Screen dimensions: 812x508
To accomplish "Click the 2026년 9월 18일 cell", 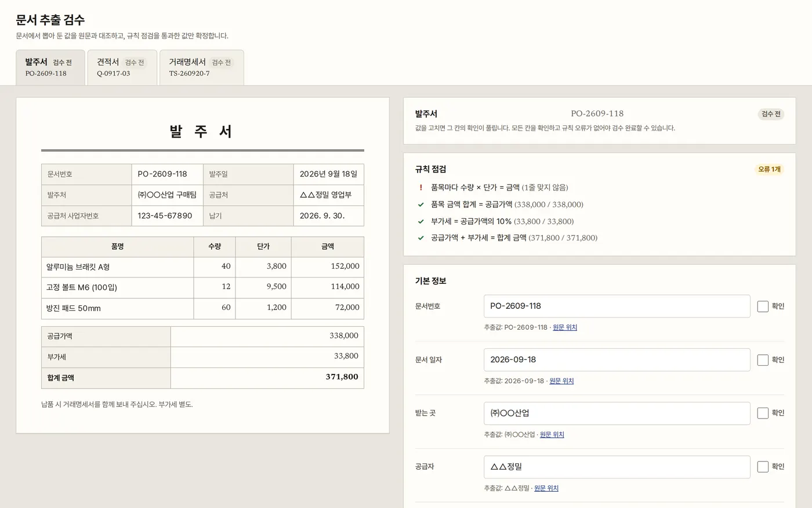I will point(329,174).
